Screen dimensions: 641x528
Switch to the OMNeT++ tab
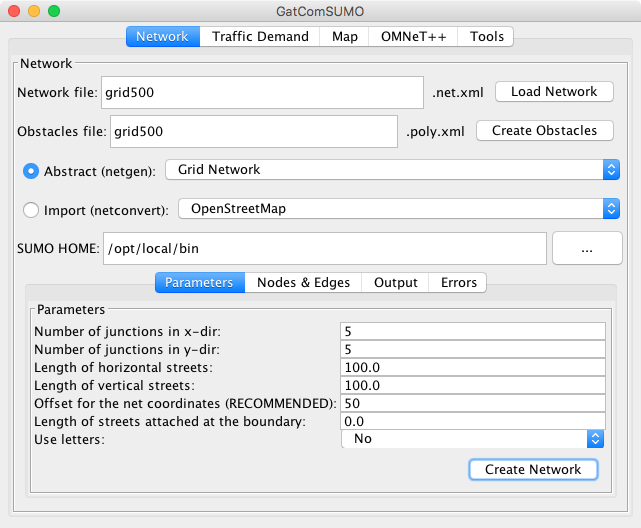tap(413, 36)
